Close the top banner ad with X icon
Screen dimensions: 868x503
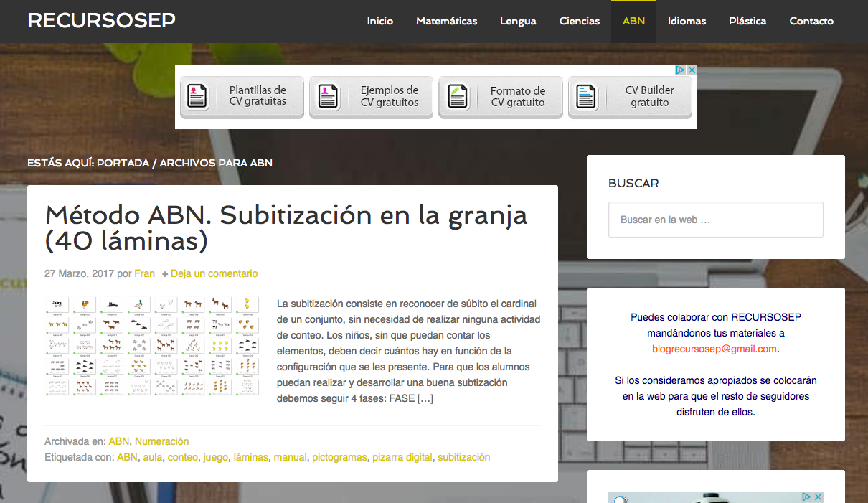pyautogui.click(x=692, y=70)
